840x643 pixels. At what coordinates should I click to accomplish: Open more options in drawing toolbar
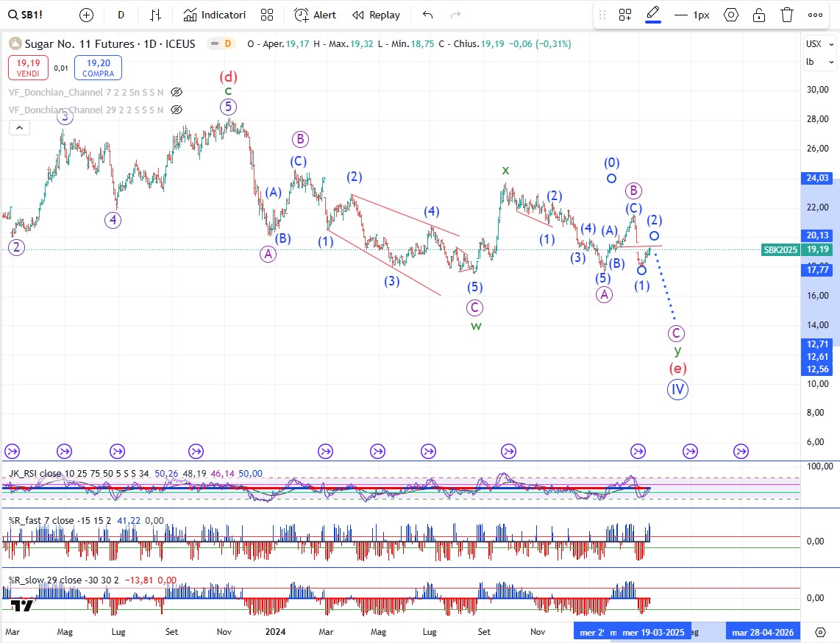[815, 15]
